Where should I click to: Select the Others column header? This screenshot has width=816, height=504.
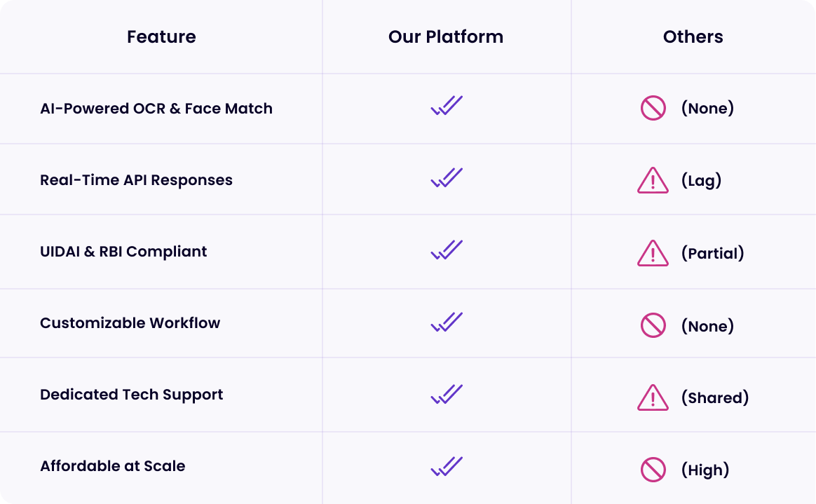pos(693,37)
